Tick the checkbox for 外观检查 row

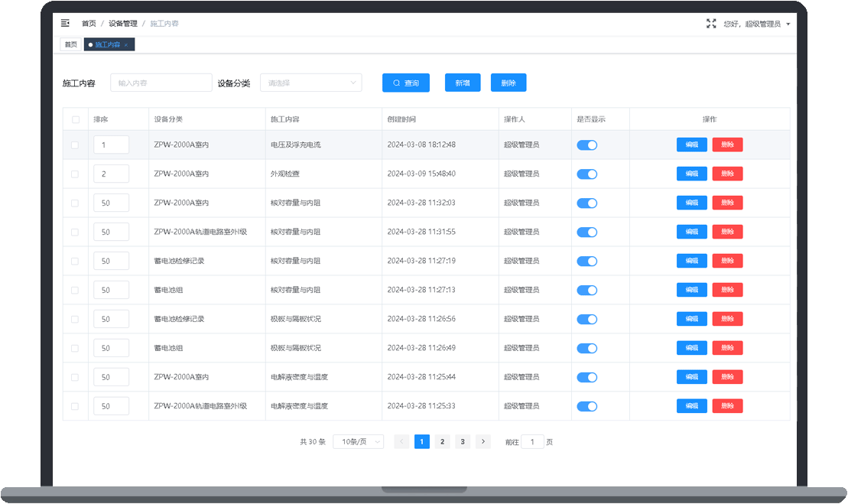75,174
